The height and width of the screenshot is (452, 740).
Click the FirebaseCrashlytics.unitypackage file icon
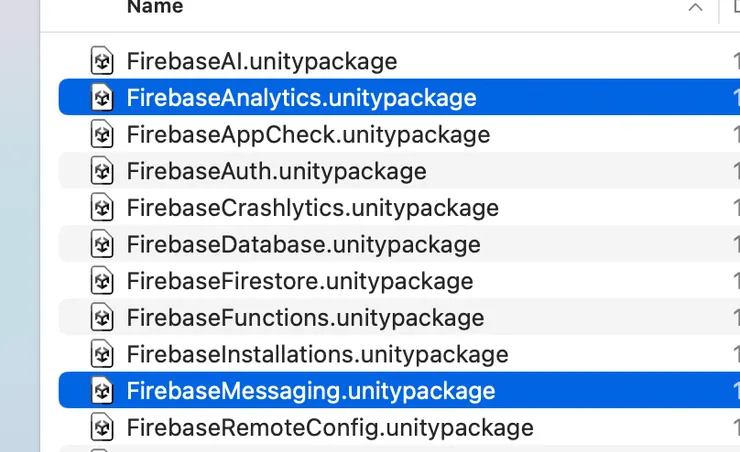tap(101, 208)
